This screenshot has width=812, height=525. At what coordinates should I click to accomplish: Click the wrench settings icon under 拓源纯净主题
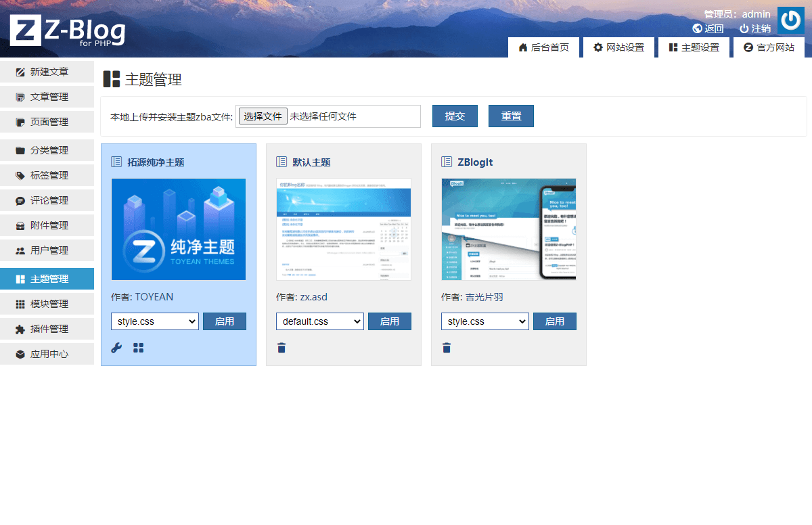[116, 347]
